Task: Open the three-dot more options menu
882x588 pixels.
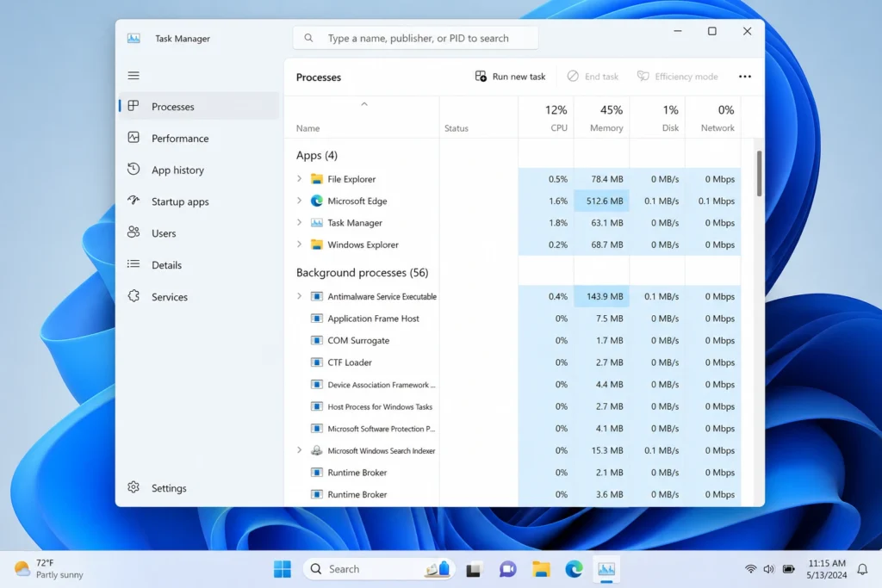Action: pyautogui.click(x=745, y=77)
